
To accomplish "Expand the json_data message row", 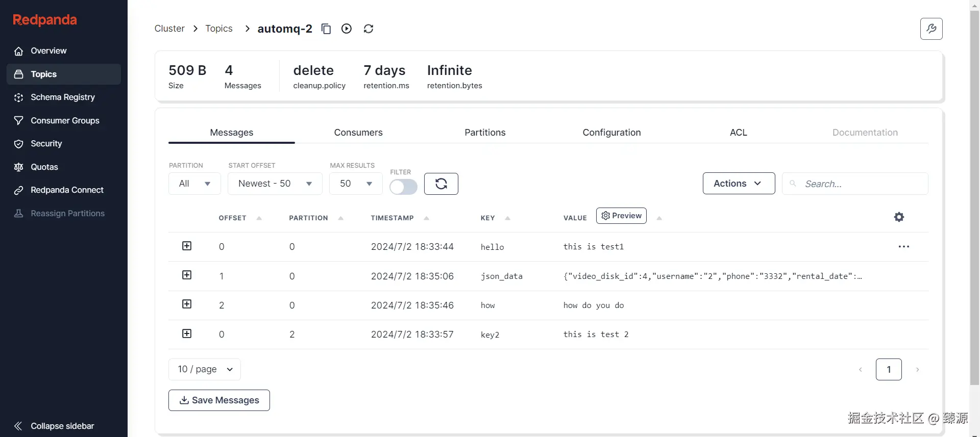I will click(187, 275).
